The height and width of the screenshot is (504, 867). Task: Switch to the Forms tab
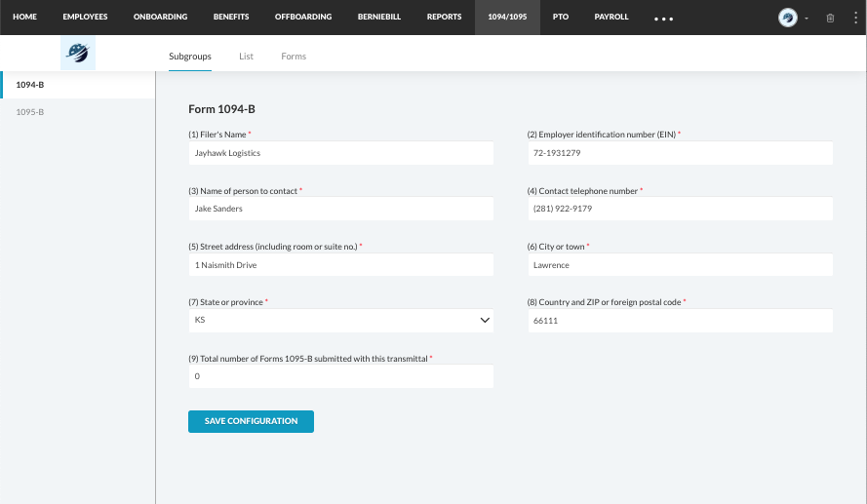(x=294, y=57)
